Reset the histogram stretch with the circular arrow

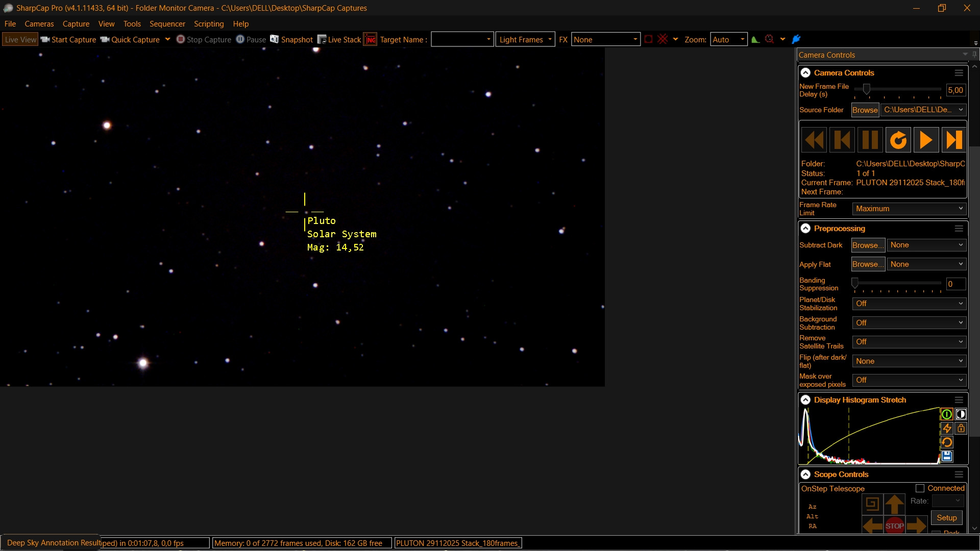pyautogui.click(x=947, y=442)
